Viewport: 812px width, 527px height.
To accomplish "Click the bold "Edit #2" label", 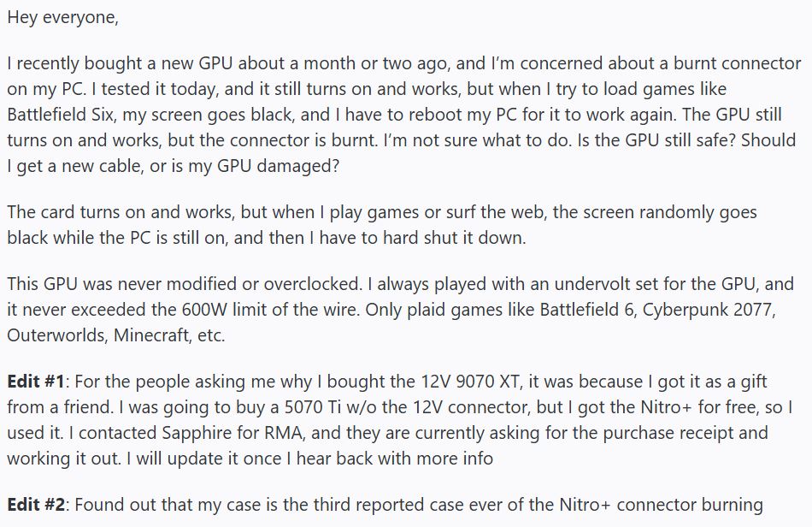I will pos(38,504).
